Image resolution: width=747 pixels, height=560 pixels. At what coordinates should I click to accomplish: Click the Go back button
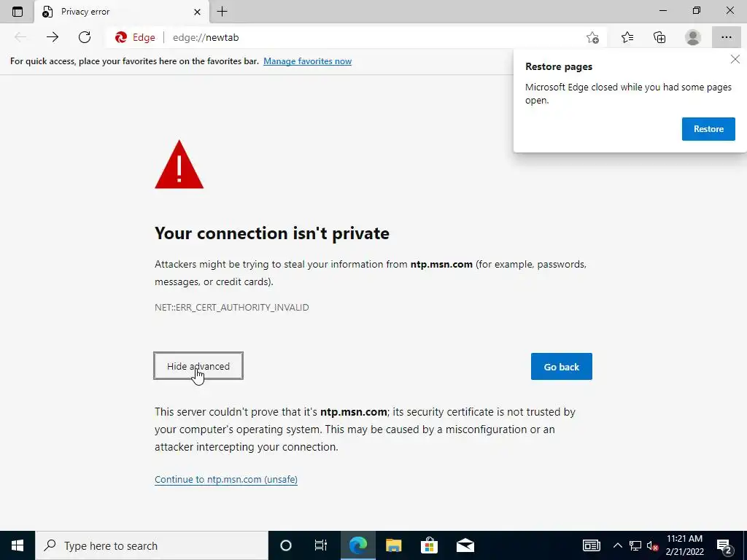point(561,366)
